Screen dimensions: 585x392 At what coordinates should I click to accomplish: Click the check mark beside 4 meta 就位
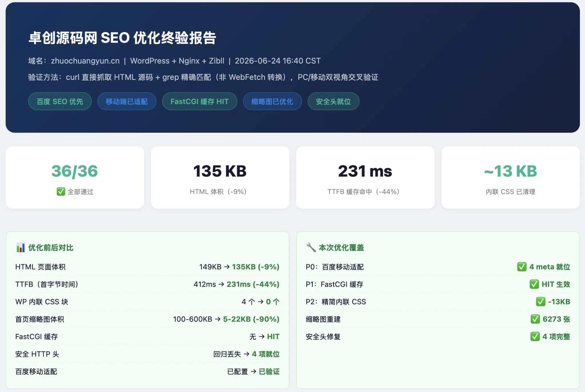pos(522,267)
